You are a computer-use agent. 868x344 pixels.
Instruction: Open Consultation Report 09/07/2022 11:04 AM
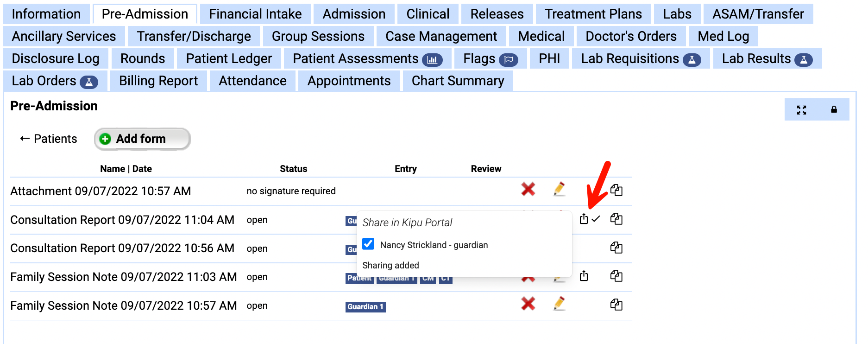[x=122, y=220]
